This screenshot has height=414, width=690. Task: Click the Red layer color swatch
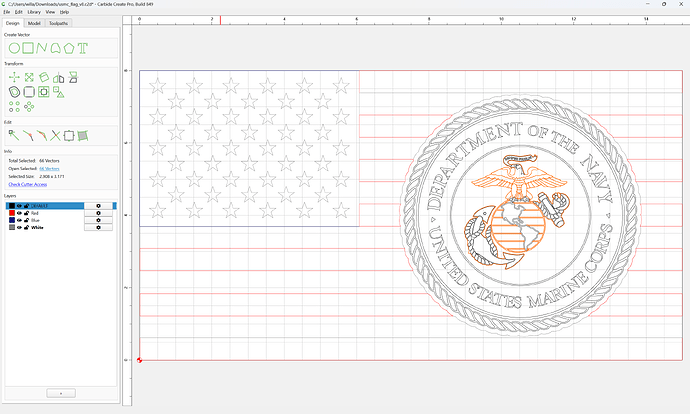pos(12,213)
